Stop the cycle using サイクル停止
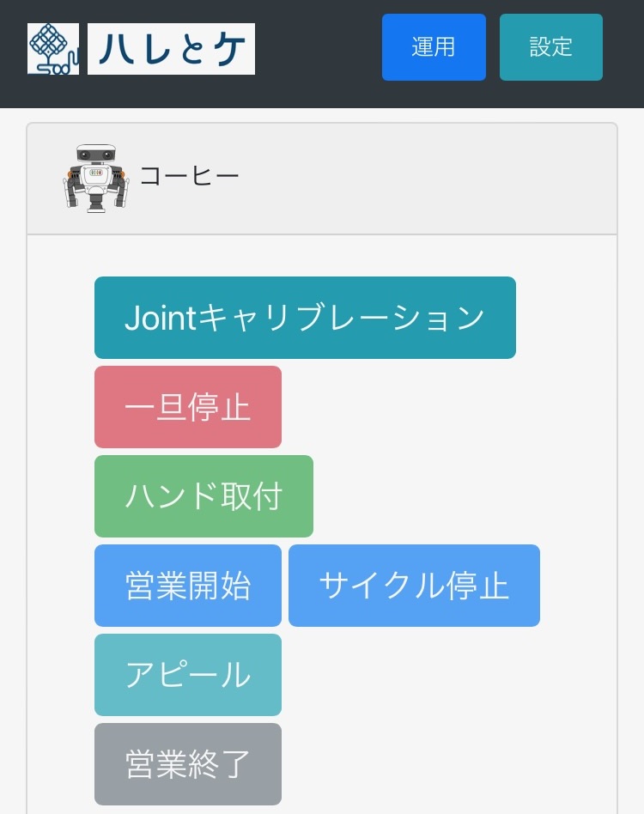Screen dimensions: 644x814 tap(414, 586)
